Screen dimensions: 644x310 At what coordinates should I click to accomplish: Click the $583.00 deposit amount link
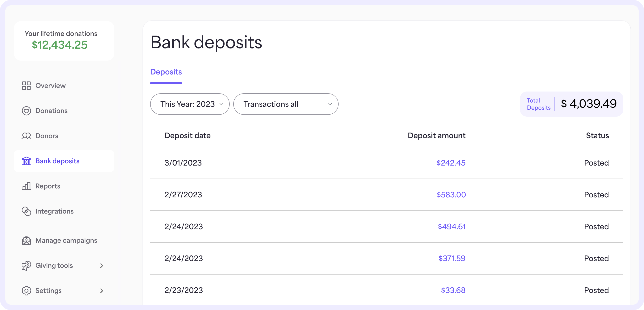coord(451,194)
